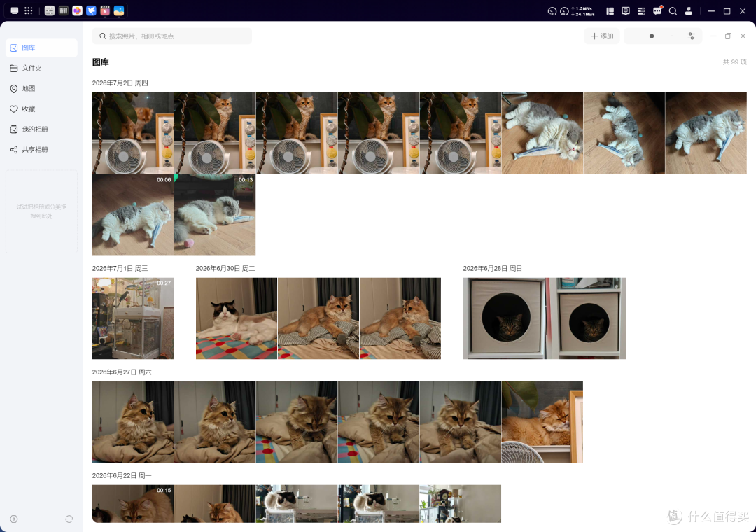
Task: Open the app grid launcher icon
Action: (29, 10)
